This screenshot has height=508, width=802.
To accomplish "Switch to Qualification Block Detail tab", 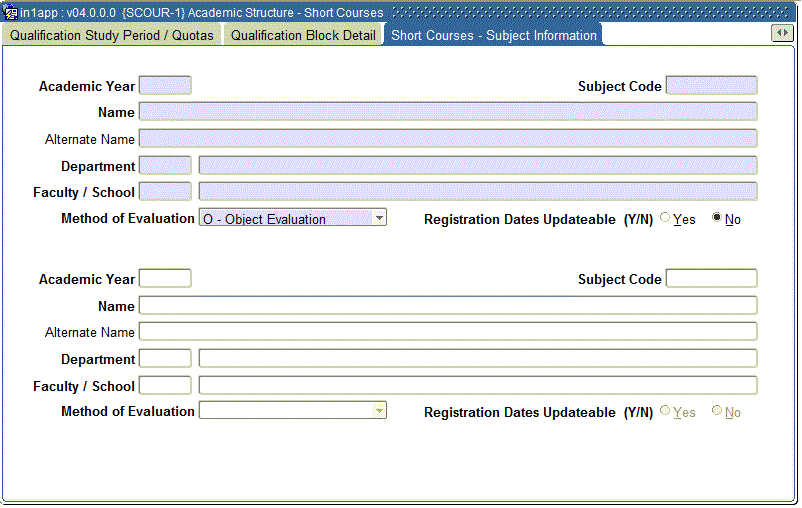I will click(303, 35).
